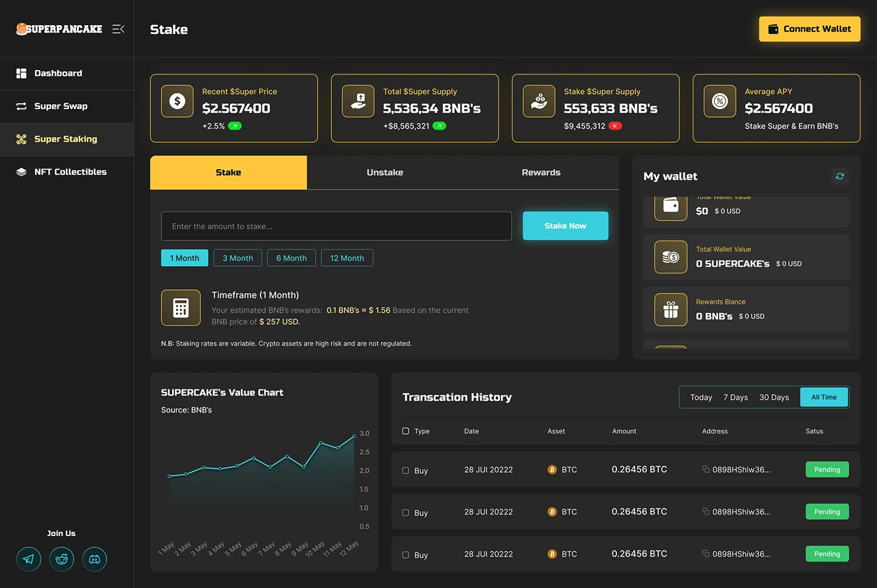877x588 pixels.
Task: Open the SuperPancake logo on the sidebar
Action: tap(58, 29)
